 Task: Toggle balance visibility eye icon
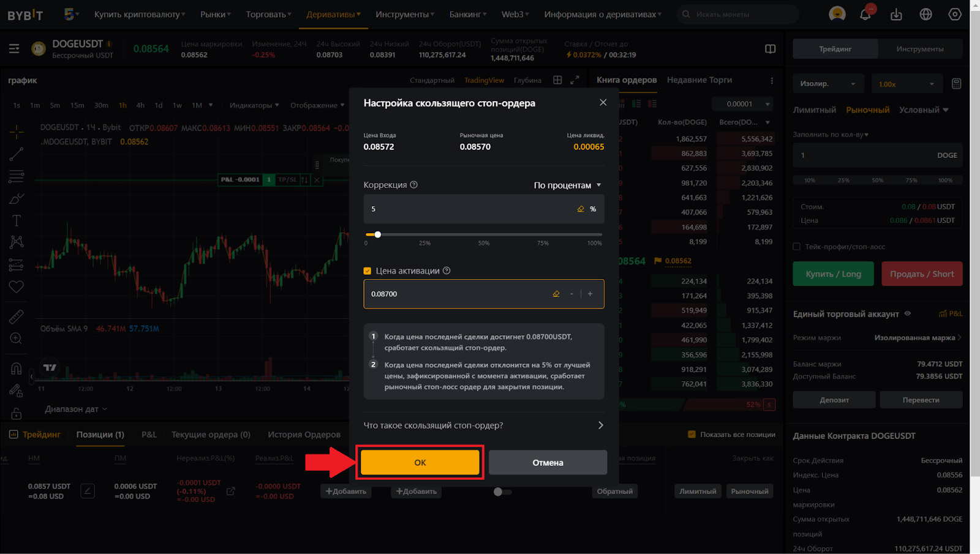point(908,313)
